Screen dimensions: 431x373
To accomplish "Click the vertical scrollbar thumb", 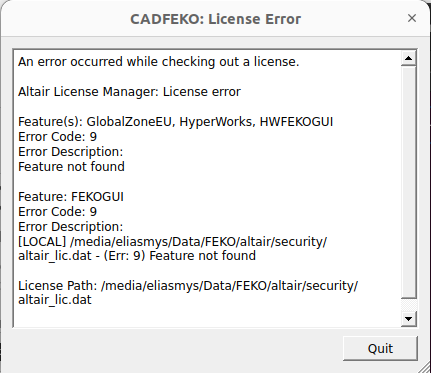I will 408,182.
